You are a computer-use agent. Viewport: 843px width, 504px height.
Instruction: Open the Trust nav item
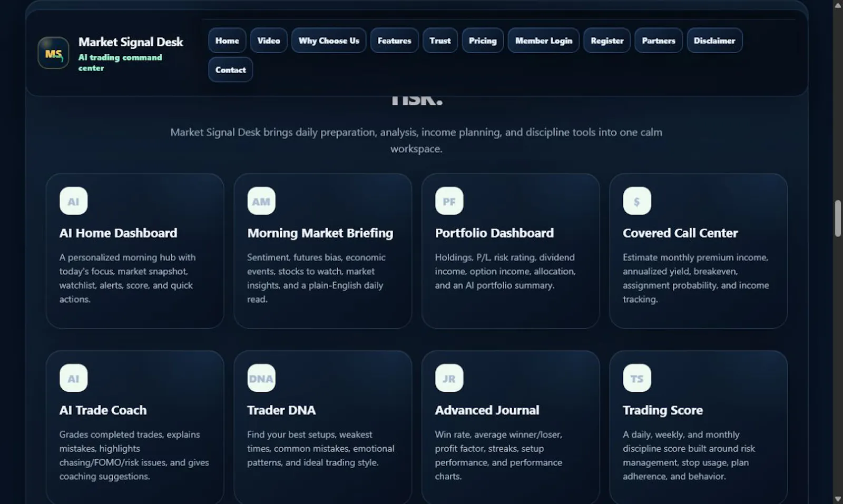coord(440,41)
